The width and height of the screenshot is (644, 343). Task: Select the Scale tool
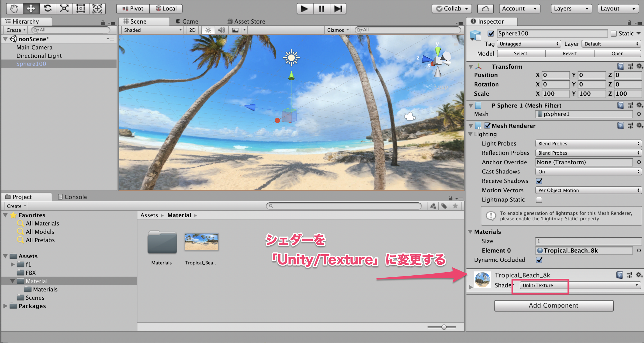point(64,8)
